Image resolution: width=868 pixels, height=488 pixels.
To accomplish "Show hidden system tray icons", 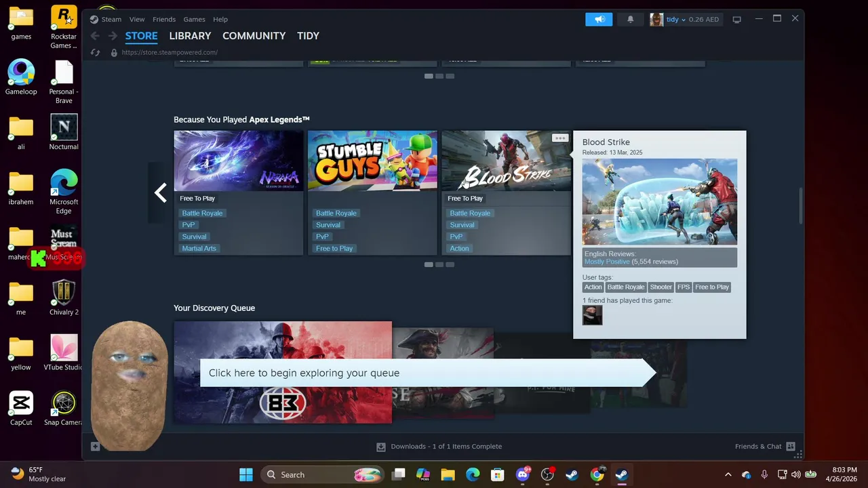I will (x=728, y=474).
